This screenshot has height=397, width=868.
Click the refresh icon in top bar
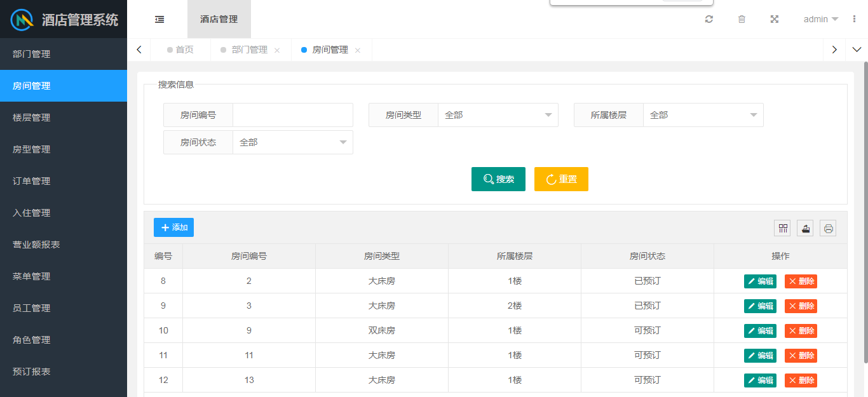[x=709, y=19]
